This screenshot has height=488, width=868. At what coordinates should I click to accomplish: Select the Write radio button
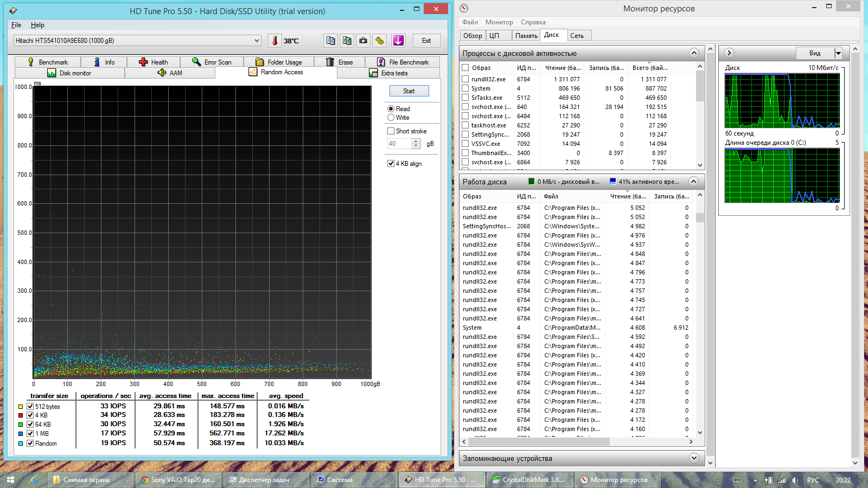point(391,118)
